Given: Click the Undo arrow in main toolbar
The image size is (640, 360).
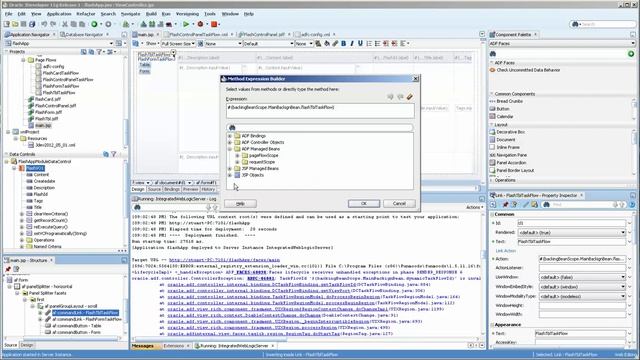Looking at the screenshot, I should pos(44,24).
